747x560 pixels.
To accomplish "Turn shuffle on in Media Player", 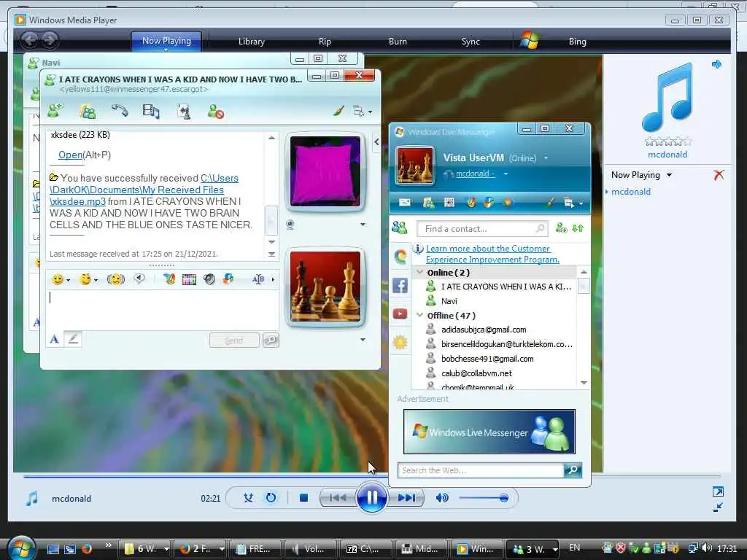I will [x=248, y=498].
